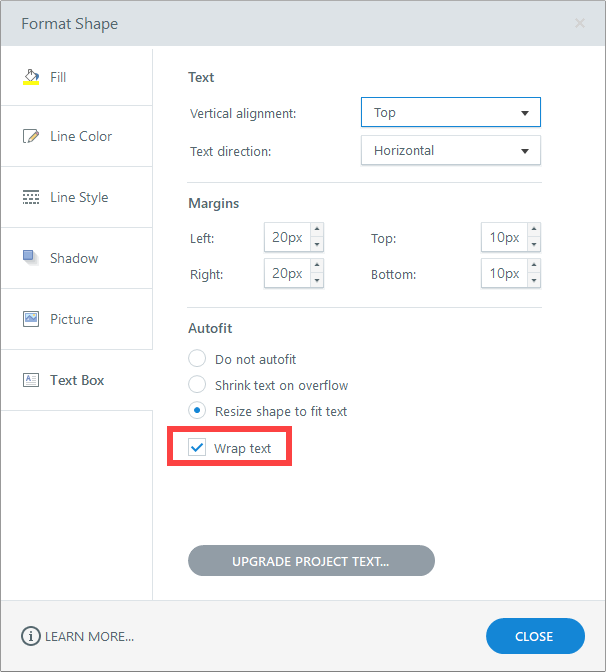606x672 pixels.
Task: Expand the Text direction dropdown
Action: 450,151
